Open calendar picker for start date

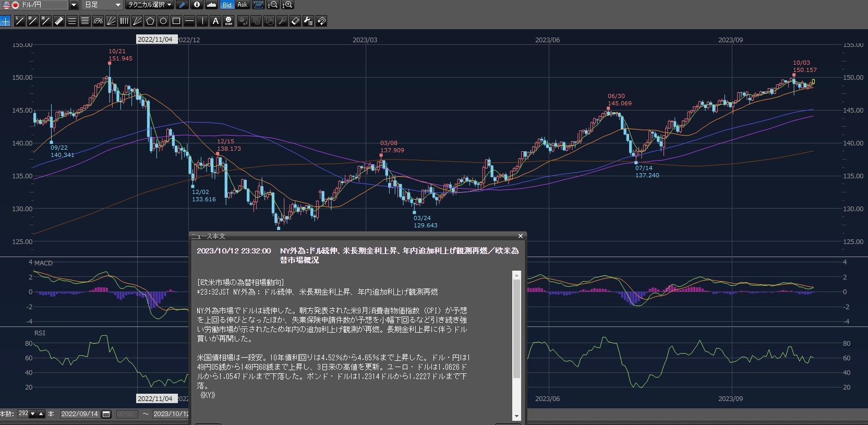tap(106, 414)
